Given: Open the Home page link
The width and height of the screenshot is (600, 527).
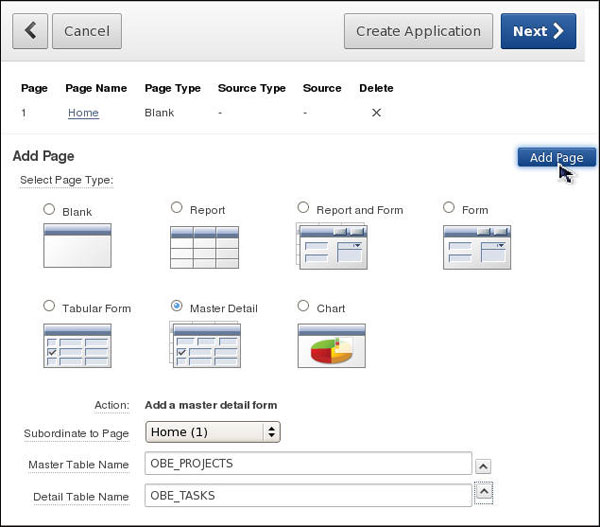Looking at the screenshot, I should [83, 113].
